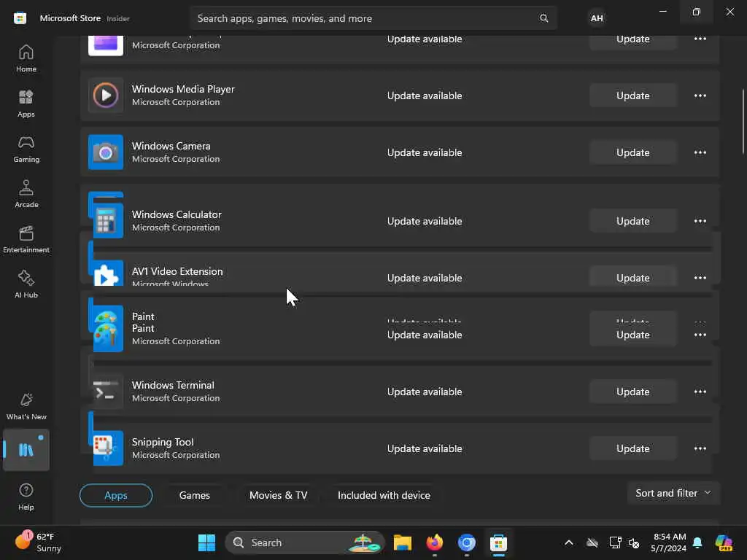Click the vertical scrollbar thumb

tap(743, 122)
